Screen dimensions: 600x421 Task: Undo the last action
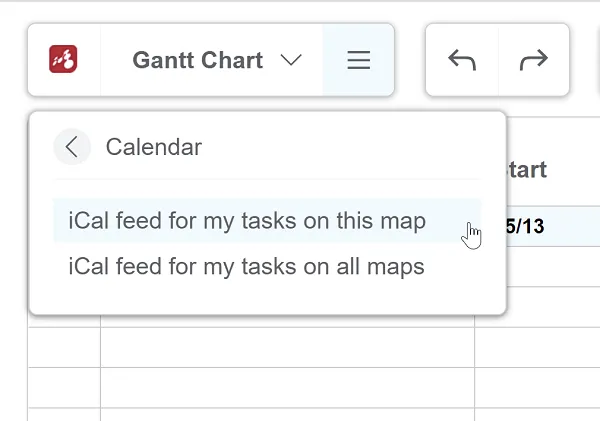462,60
